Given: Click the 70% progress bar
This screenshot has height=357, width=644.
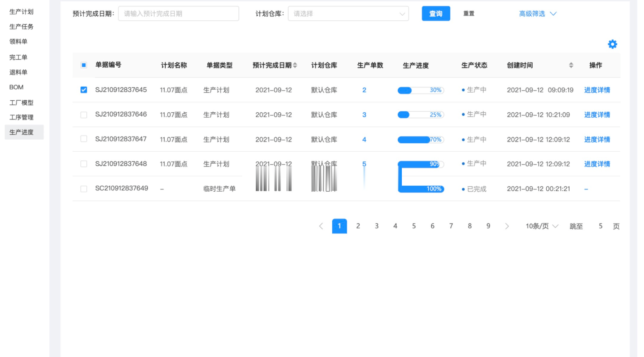Looking at the screenshot, I should click(x=421, y=139).
